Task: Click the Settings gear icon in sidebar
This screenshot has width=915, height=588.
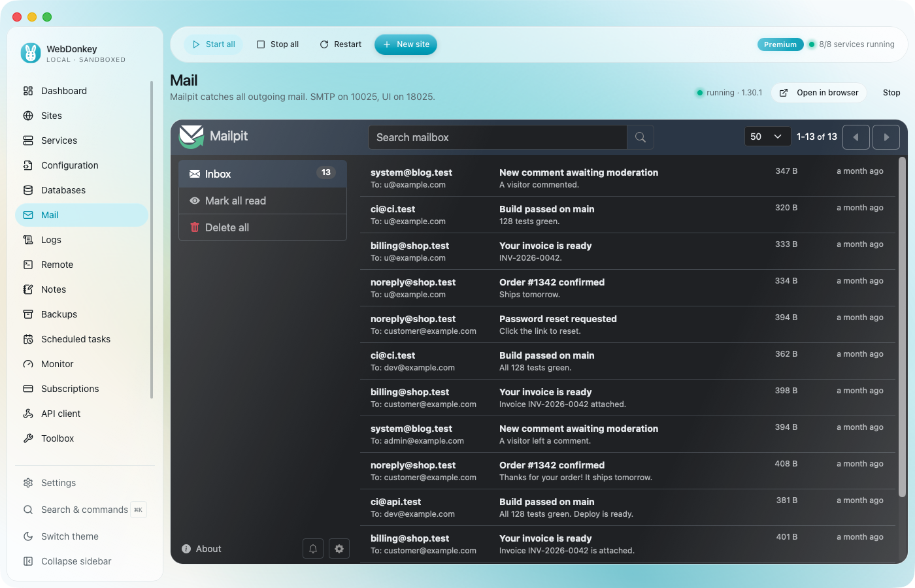Action: 28,483
